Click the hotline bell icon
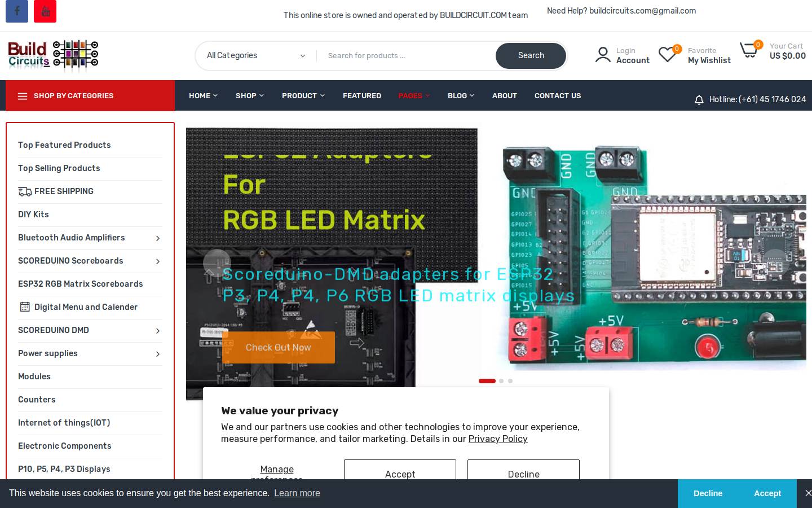The height and width of the screenshot is (508, 812). tap(699, 100)
